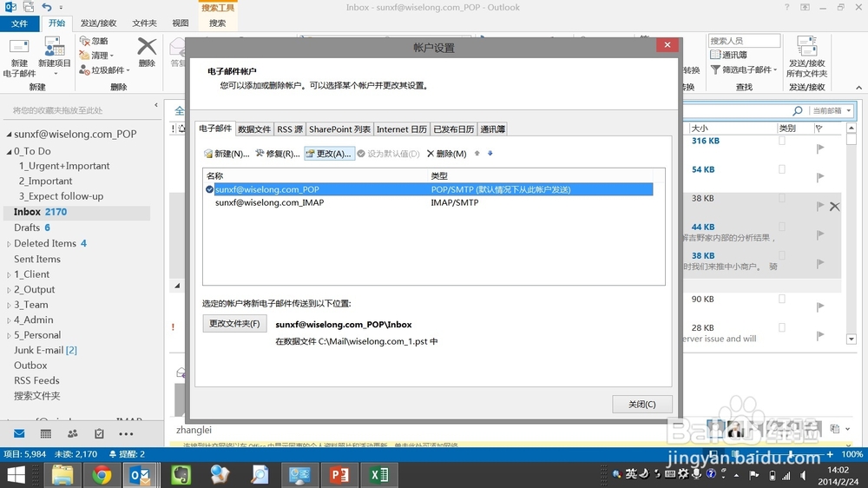Click Repair (修复) account toolbar item
This screenshot has width=868, height=488.
pyautogui.click(x=278, y=154)
